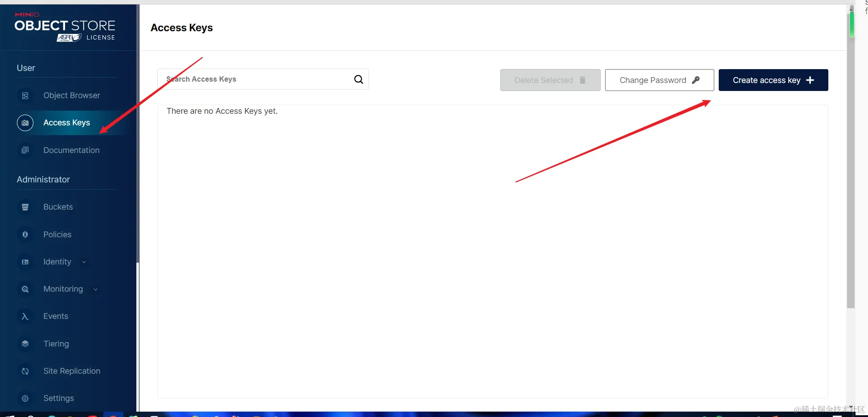Click the Buckets icon in sidebar
The height and width of the screenshot is (417, 868).
coord(25,207)
